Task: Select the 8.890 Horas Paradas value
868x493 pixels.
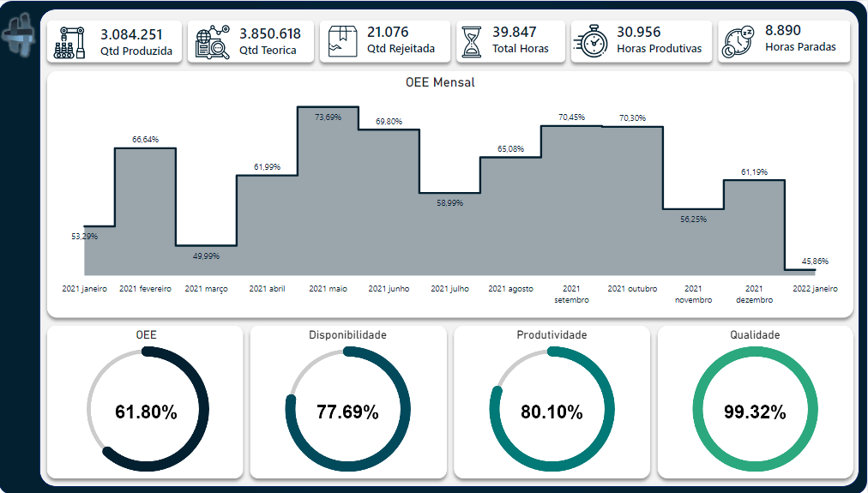Action: 783,30
